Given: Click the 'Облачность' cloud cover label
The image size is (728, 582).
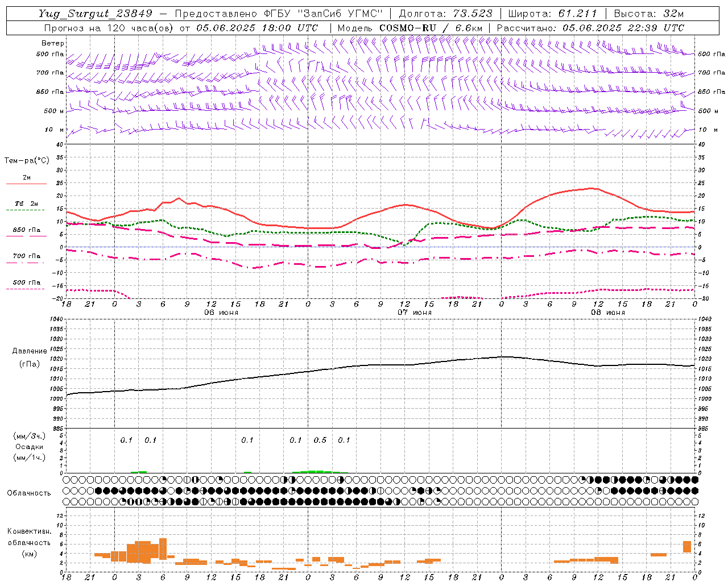Looking at the screenshot, I should point(29,493).
